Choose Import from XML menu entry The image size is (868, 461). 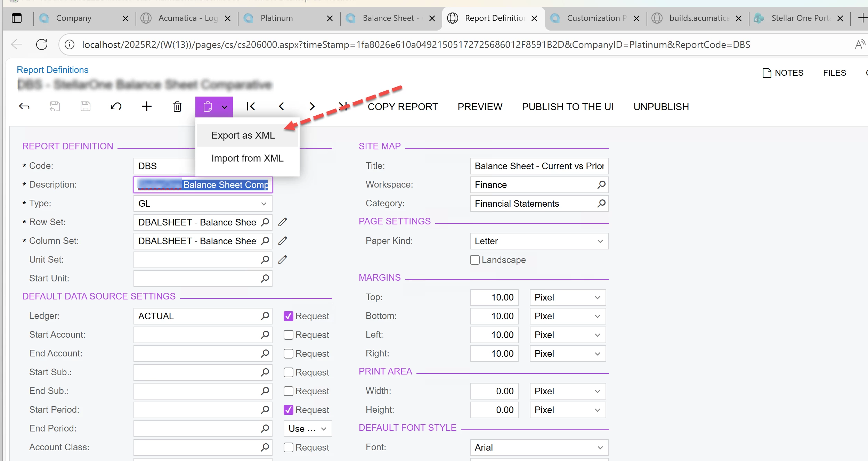pos(247,158)
